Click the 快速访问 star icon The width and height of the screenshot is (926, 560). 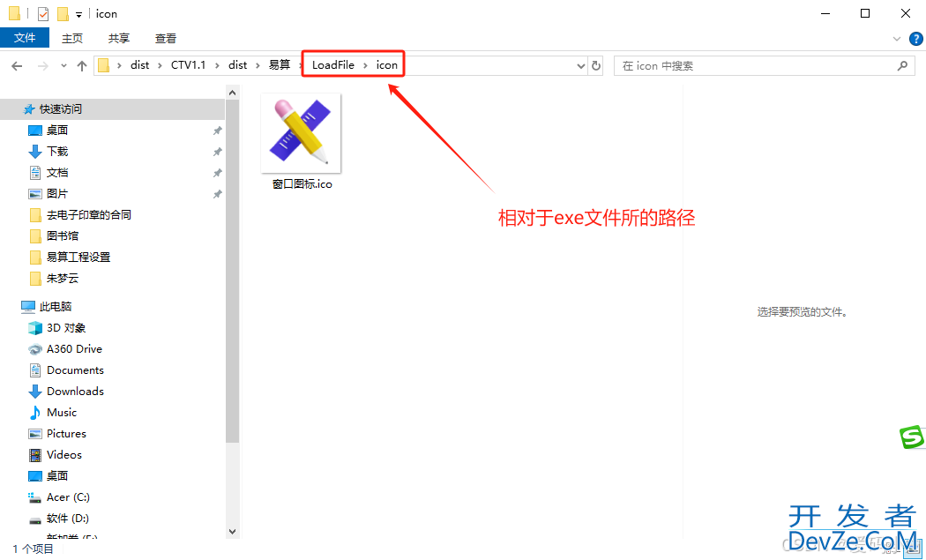(x=28, y=109)
